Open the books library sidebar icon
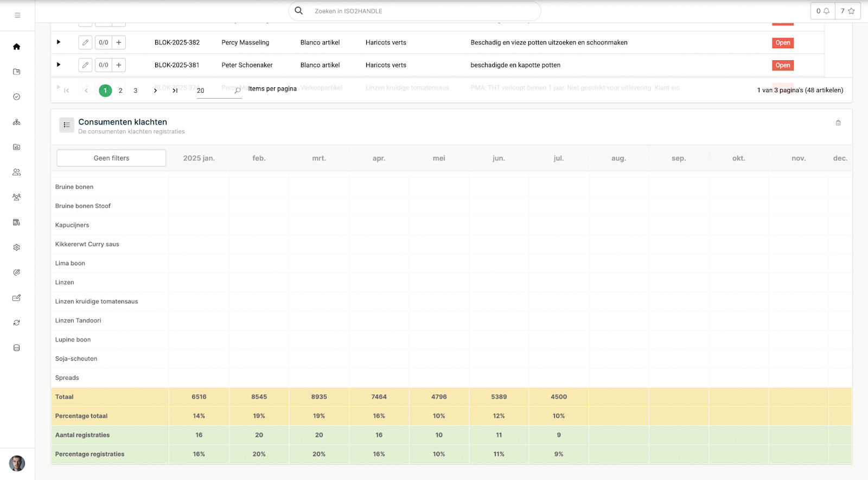The width and height of the screenshot is (868, 480). tap(17, 222)
